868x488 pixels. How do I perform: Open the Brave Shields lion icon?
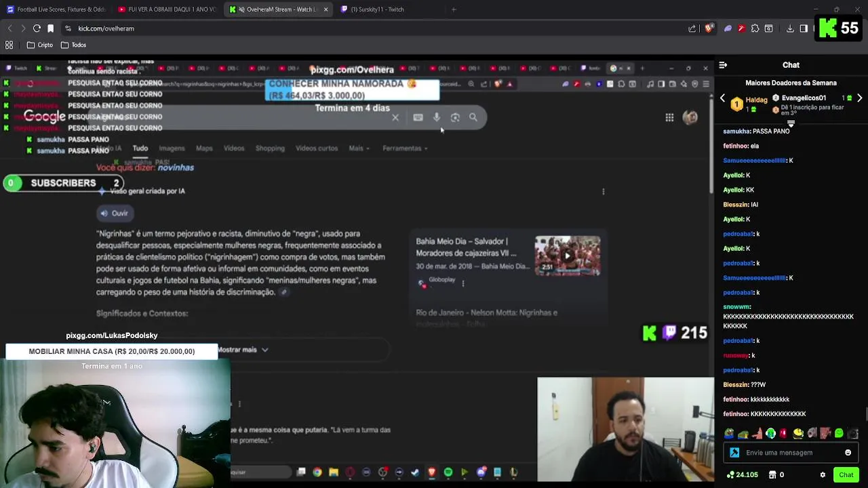point(709,28)
